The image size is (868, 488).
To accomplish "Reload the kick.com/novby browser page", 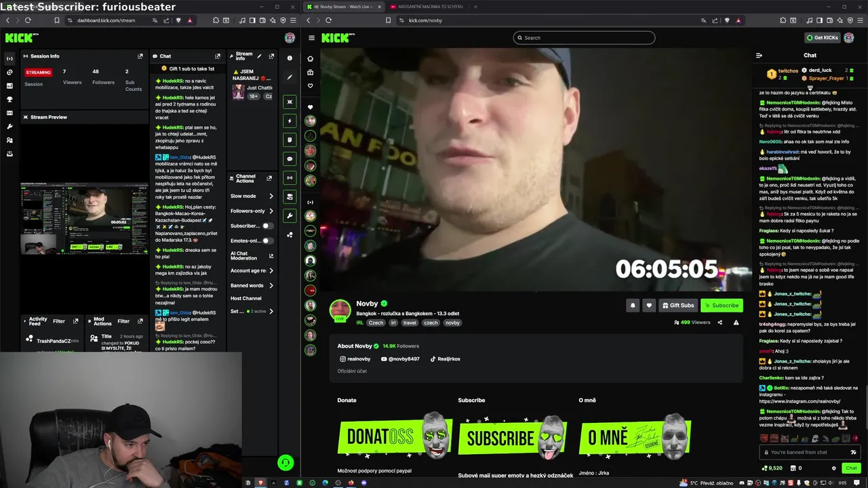I will (329, 20).
